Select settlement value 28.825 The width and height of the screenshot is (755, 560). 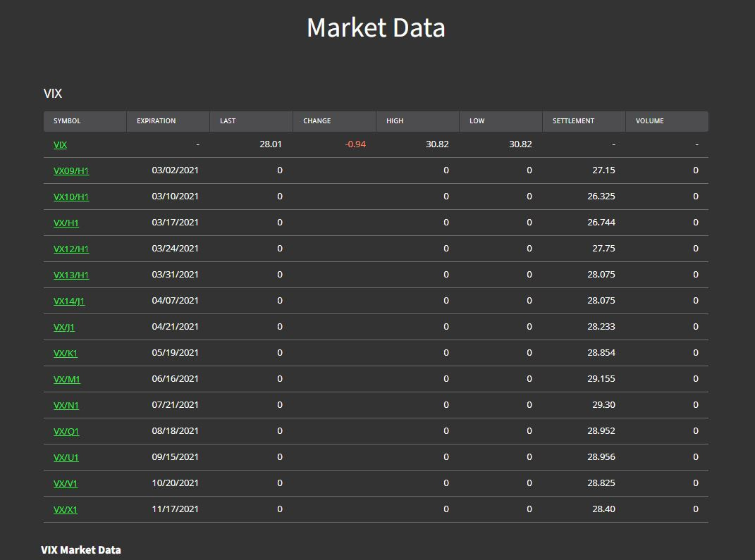click(601, 483)
